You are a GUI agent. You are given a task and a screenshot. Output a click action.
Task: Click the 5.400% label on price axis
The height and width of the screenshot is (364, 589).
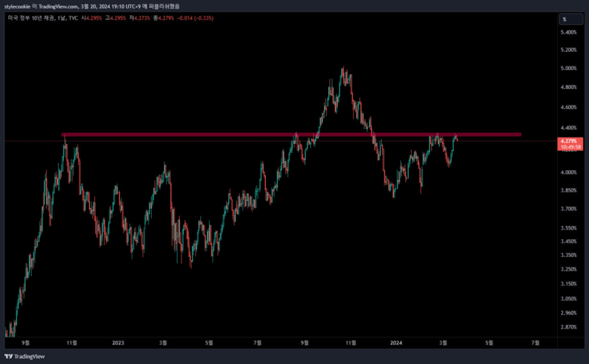(568, 32)
